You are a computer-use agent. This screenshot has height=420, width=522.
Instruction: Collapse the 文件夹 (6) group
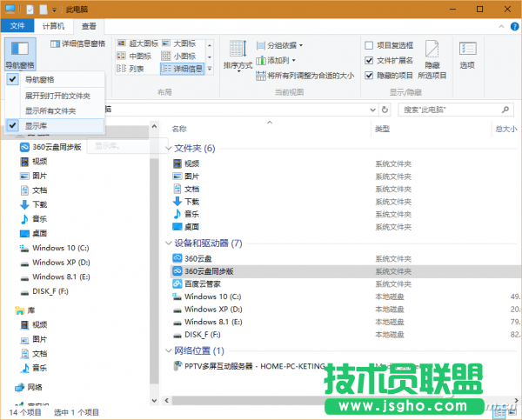[x=168, y=148]
